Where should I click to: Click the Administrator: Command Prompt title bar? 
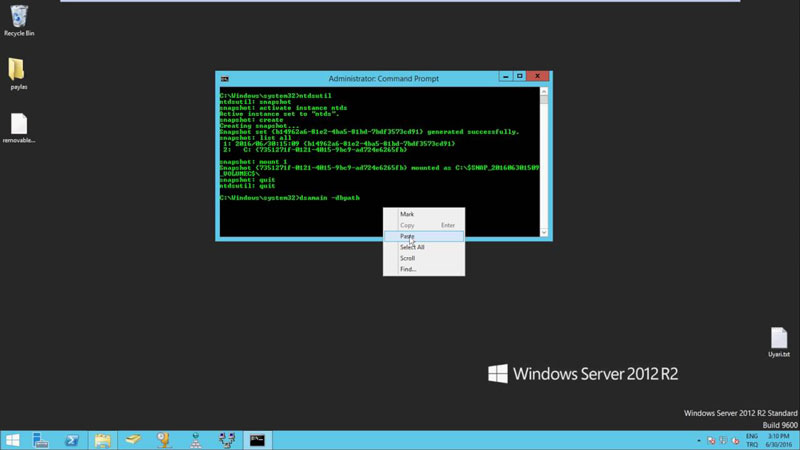(x=383, y=79)
